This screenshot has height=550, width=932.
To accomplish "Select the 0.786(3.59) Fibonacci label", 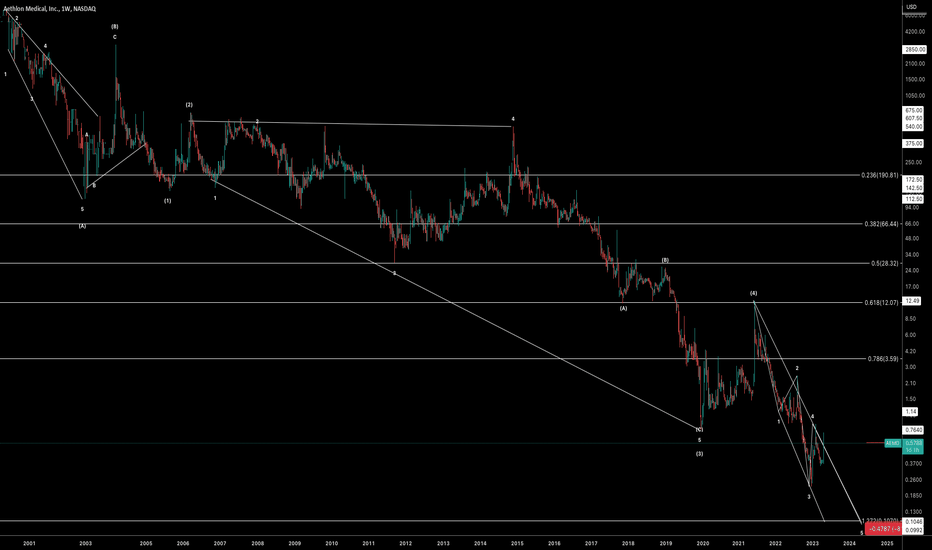I will point(883,359).
